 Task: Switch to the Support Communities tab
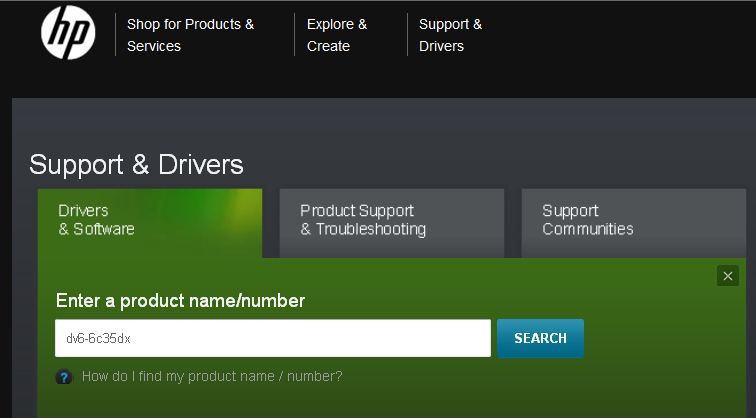pyautogui.click(x=634, y=223)
